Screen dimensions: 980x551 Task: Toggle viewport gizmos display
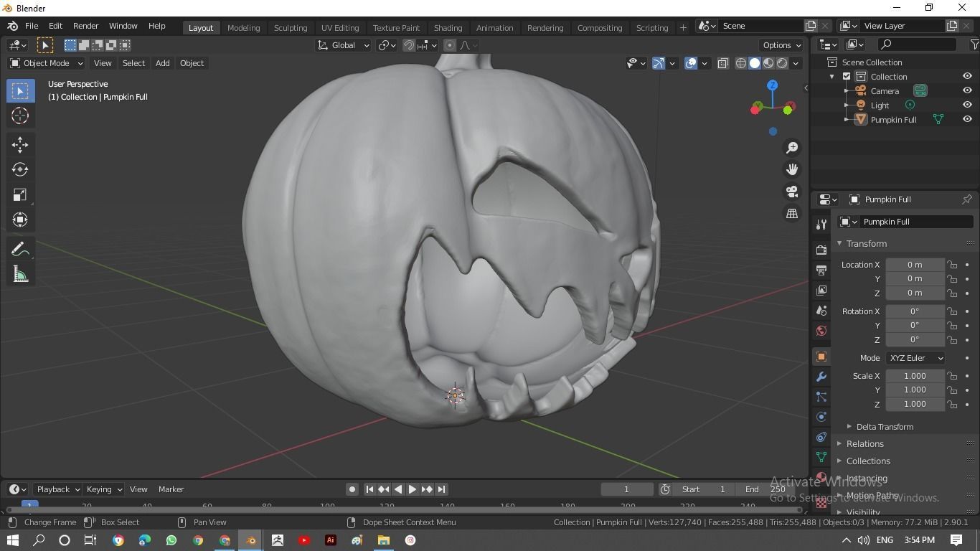click(x=659, y=63)
